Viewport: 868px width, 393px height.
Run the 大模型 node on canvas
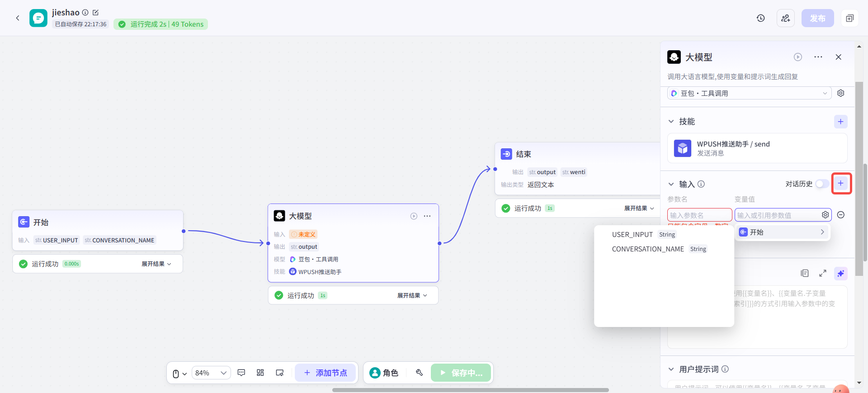coord(414,216)
